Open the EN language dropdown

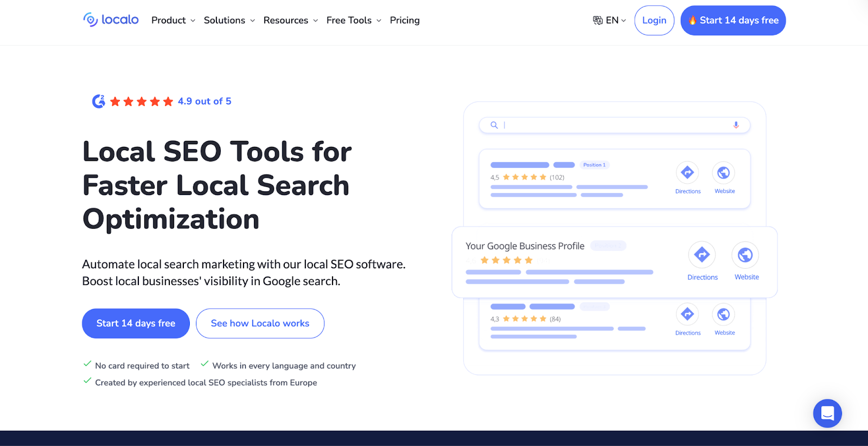click(x=616, y=20)
